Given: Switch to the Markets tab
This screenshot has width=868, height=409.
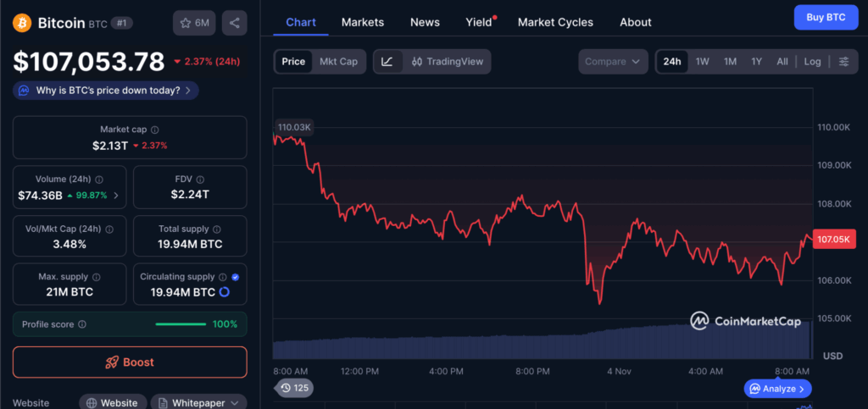Looking at the screenshot, I should click(x=362, y=22).
